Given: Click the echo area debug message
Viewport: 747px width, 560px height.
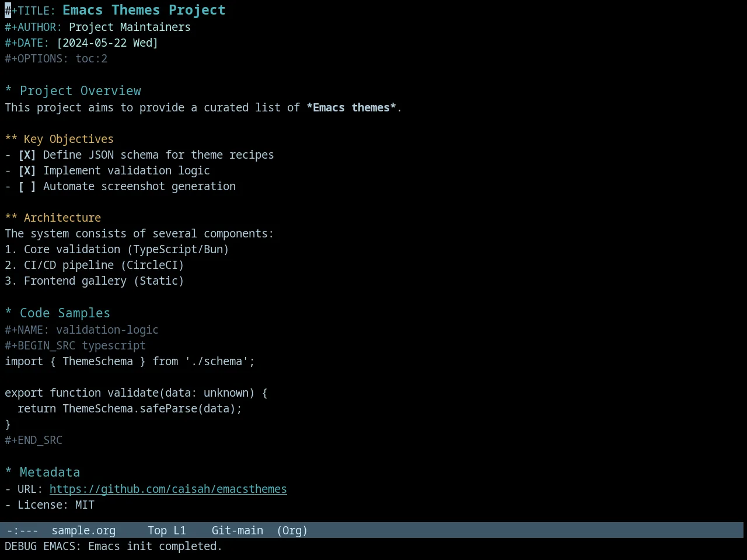Looking at the screenshot, I should [x=113, y=547].
